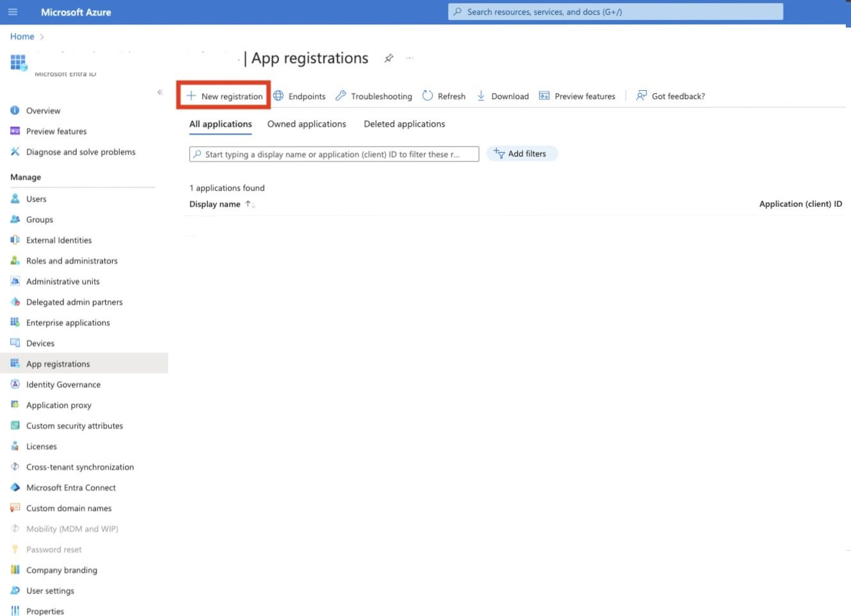This screenshot has width=851, height=616.
Task: Click the display name filter search box
Action: point(334,154)
